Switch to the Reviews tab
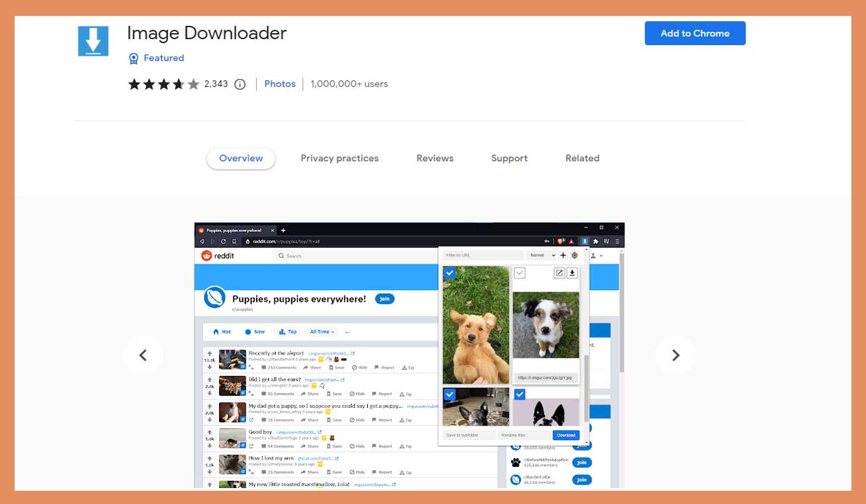 [435, 158]
